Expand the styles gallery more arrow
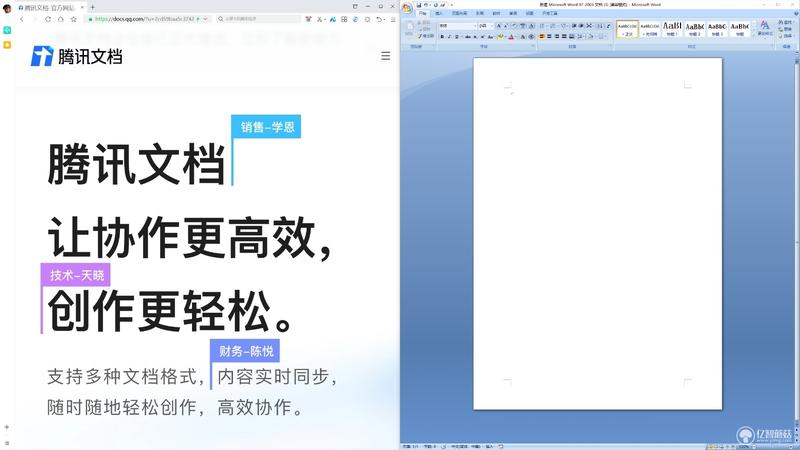The height and width of the screenshot is (450, 800). tap(754, 35)
